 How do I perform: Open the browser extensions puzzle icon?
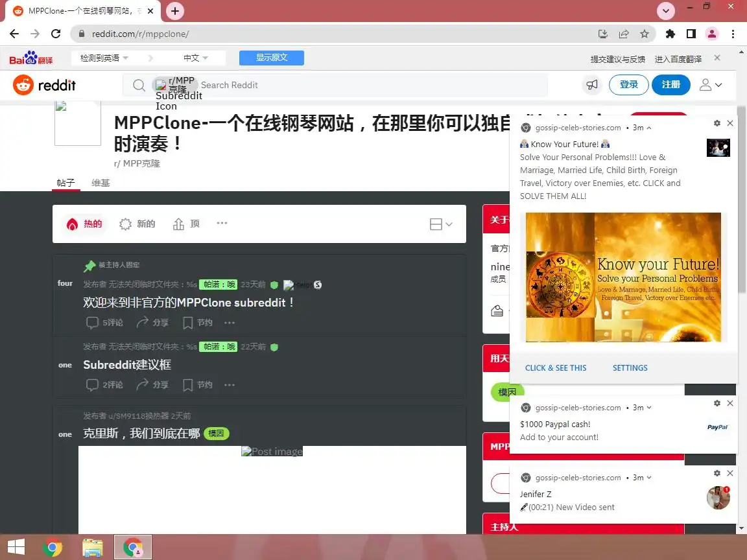(670, 34)
